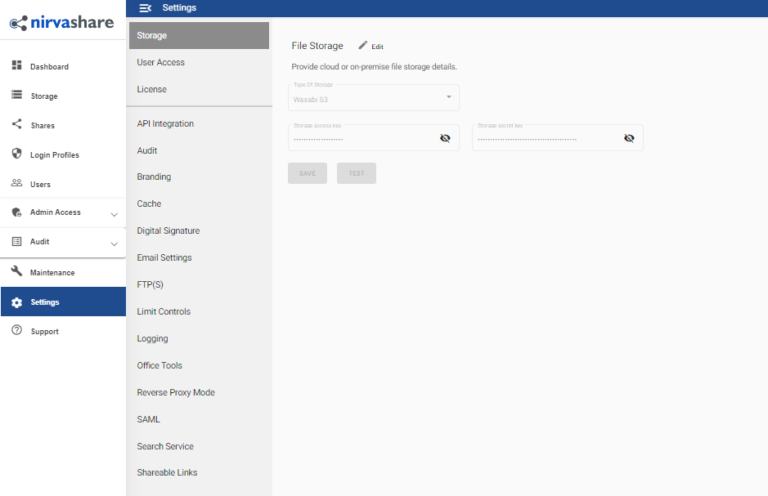768x496 pixels.
Task: Show the storage access key value
Action: coord(445,138)
